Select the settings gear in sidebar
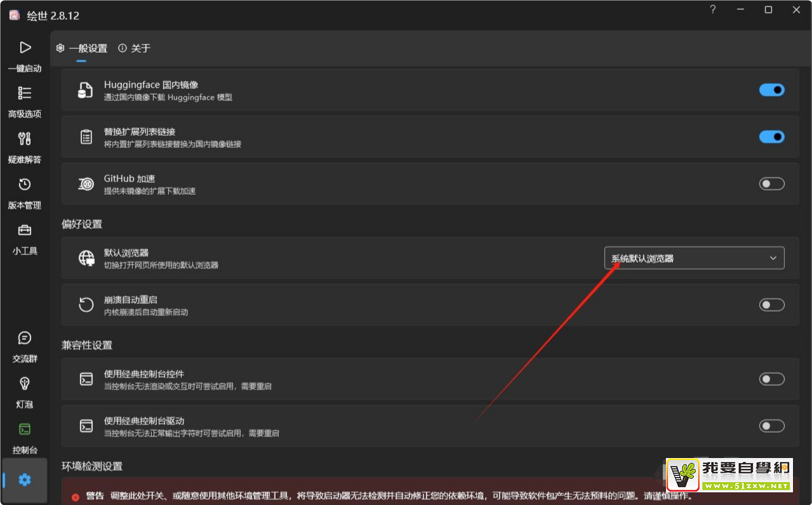Image resolution: width=812 pixels, height=505 pixels. (x=25, y=480)
